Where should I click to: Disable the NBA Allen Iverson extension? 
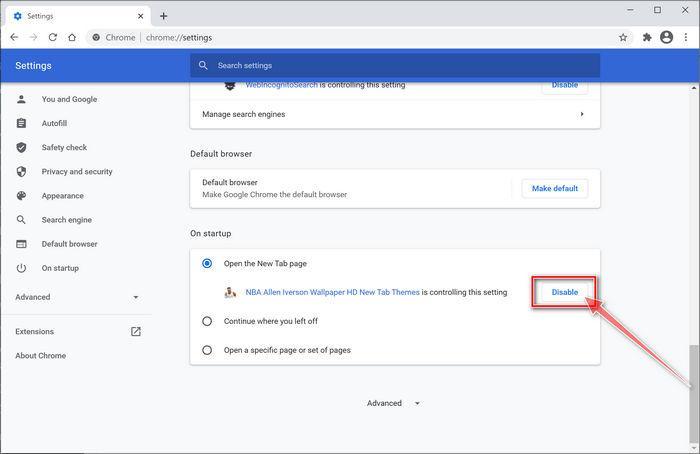click(x=565, y=292)
